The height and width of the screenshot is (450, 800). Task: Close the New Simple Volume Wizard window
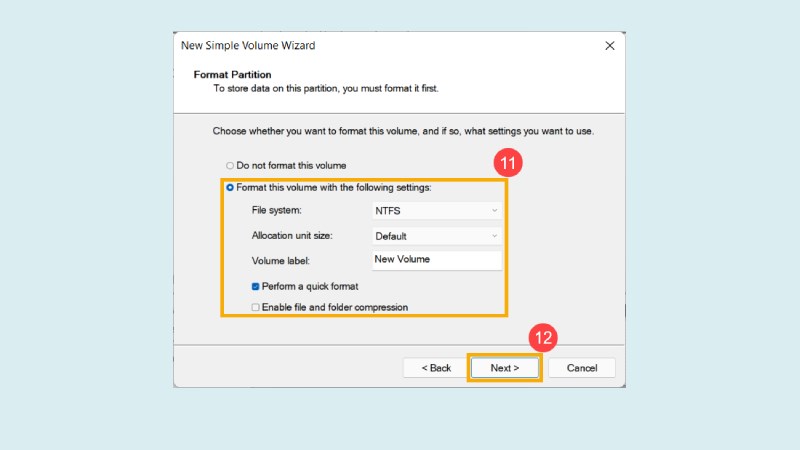(609, 46)
